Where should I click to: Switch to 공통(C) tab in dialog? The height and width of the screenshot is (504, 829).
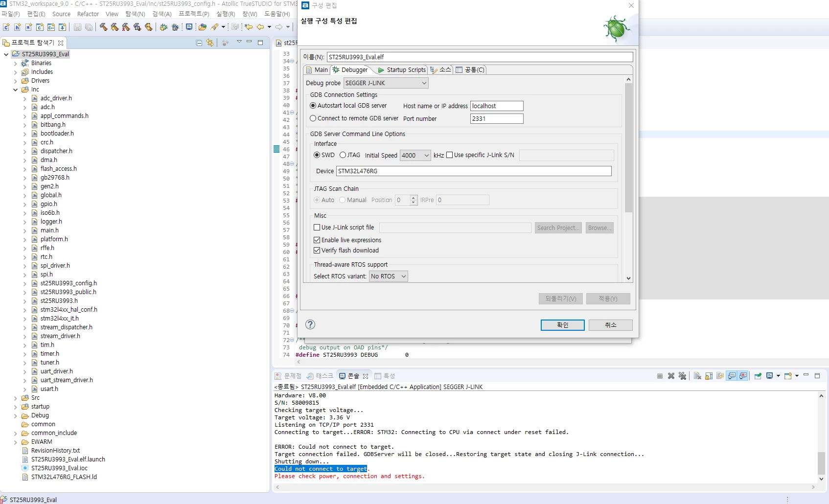coord(470,70)
